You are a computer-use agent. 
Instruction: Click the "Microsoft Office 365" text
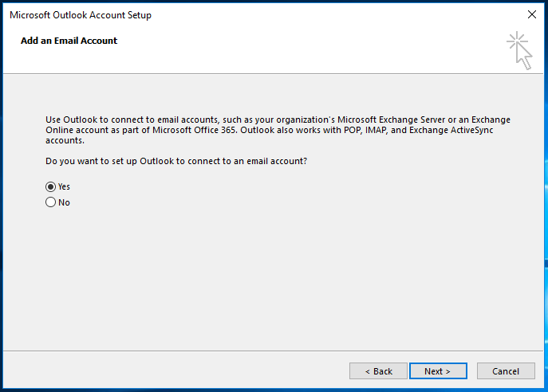click(x=195, y=130)
